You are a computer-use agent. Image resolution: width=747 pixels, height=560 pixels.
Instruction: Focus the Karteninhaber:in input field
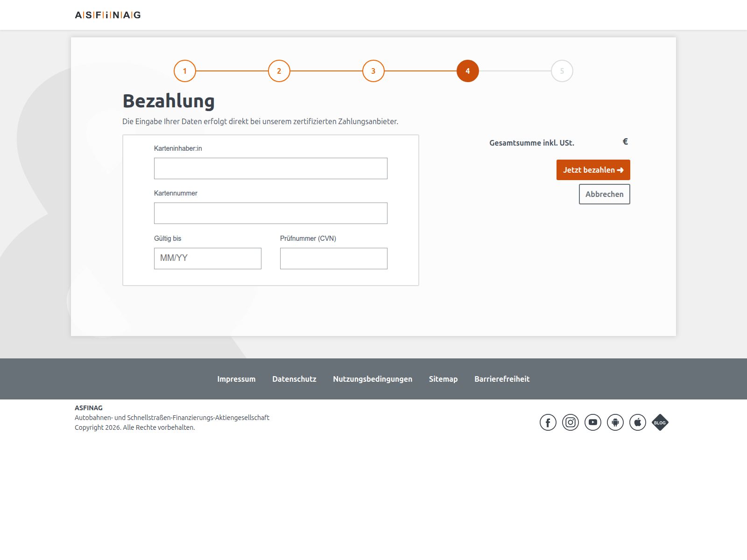point(271,168)
